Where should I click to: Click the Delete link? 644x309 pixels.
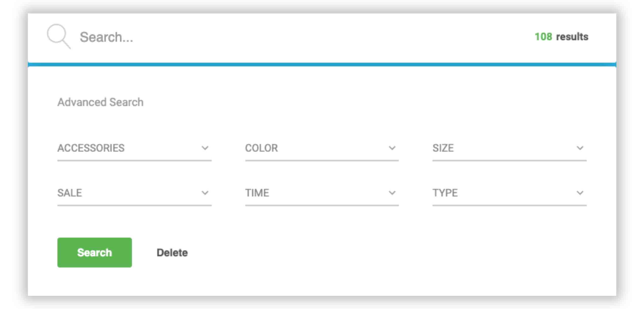(172, 253)
